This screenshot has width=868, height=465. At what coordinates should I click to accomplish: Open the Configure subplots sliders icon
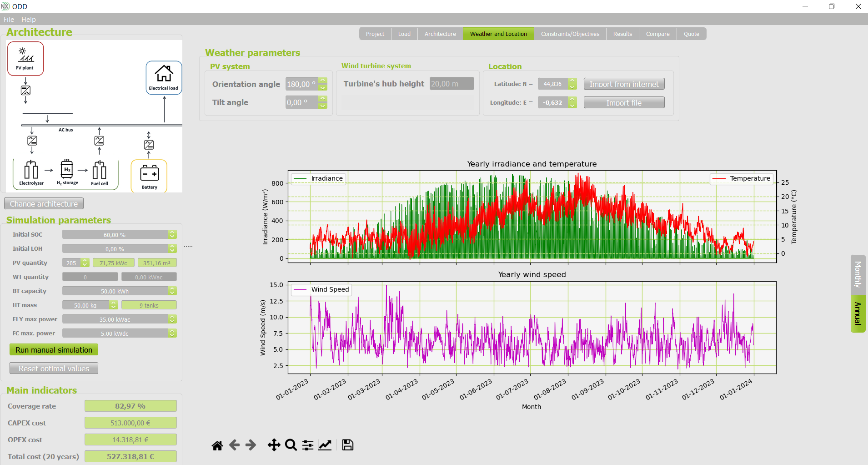click(308, 445)
